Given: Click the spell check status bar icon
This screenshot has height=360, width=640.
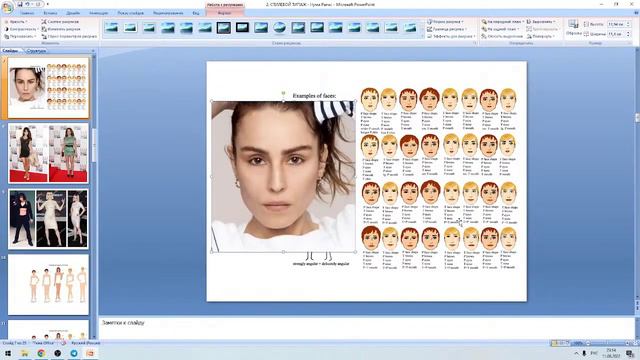Looking at the screenshot, I should (x=63, y=343).
